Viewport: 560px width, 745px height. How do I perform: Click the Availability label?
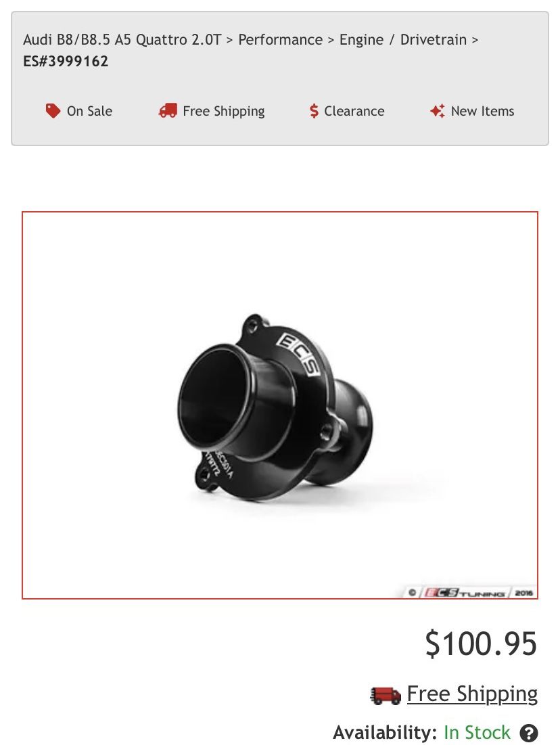tap(385, 733)
